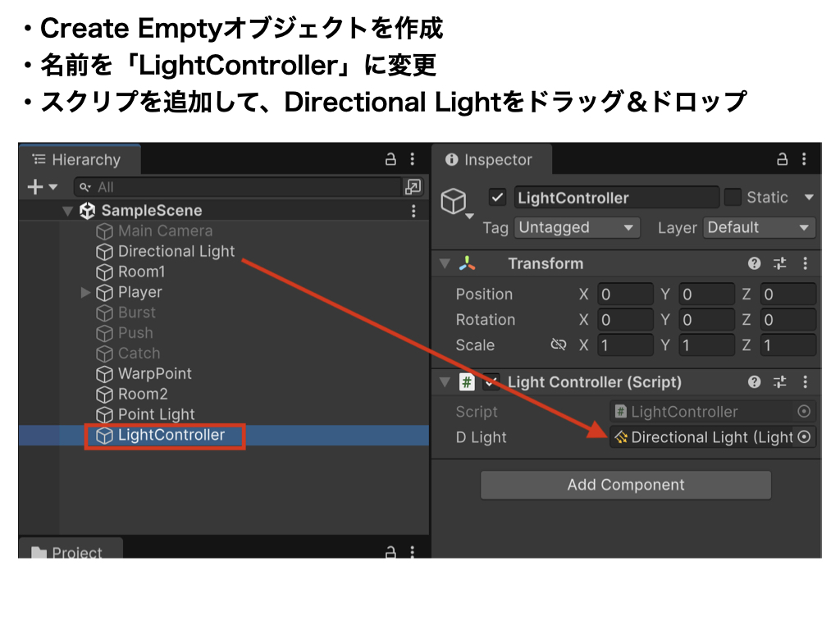Switch to the Project tab
The height and width of the screenshot is (630, 840).
[70, 552]
